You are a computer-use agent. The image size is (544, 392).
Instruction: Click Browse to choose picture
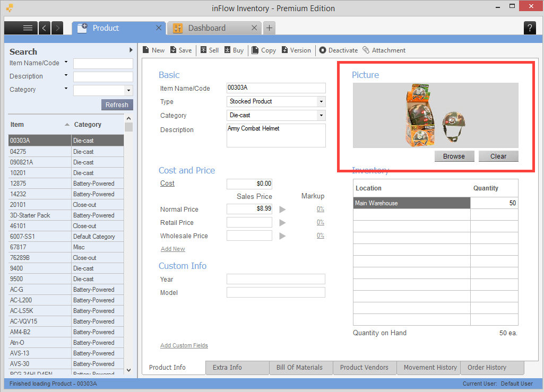click(x=454, y=156)
